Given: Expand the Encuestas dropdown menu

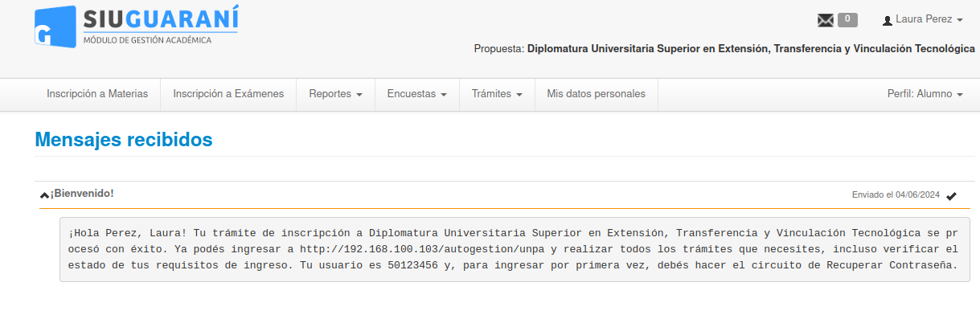Looking at the screenshot, I should pyautogui.click(x=416, y=94).
